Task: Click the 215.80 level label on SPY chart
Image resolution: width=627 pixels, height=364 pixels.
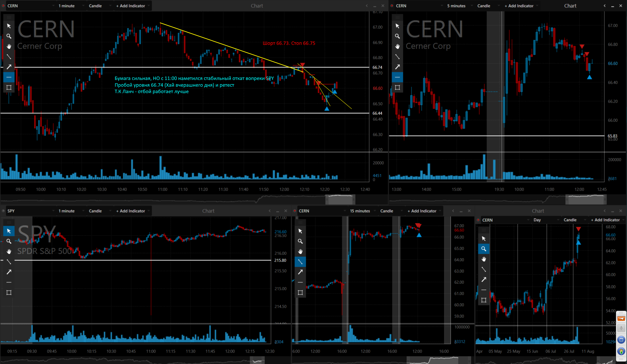Action: tap(280, 260)
